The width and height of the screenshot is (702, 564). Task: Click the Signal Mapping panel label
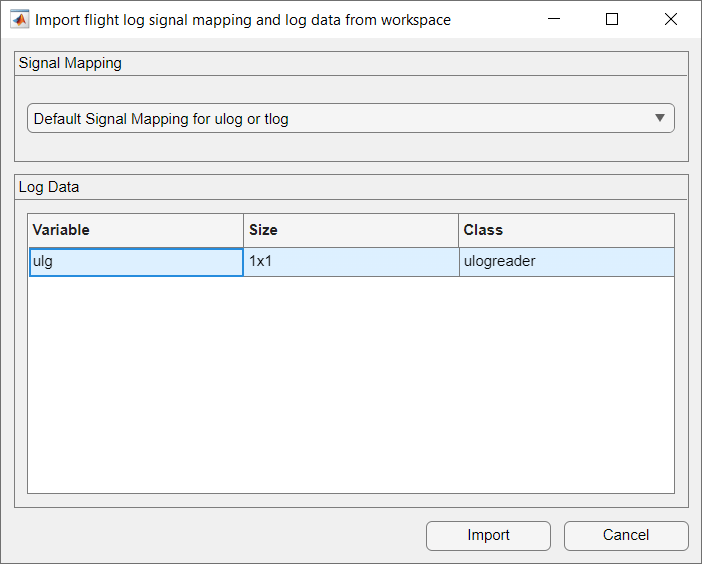pos(70,63)
